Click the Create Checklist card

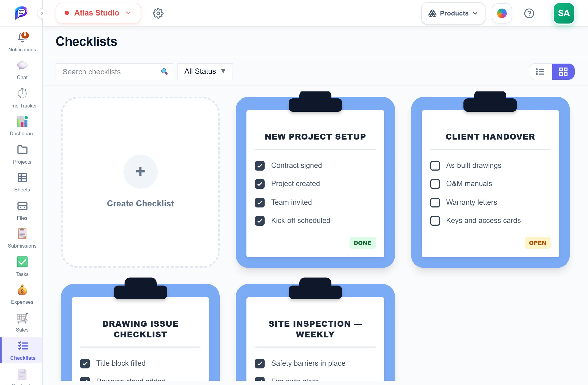tap(140, 182)
